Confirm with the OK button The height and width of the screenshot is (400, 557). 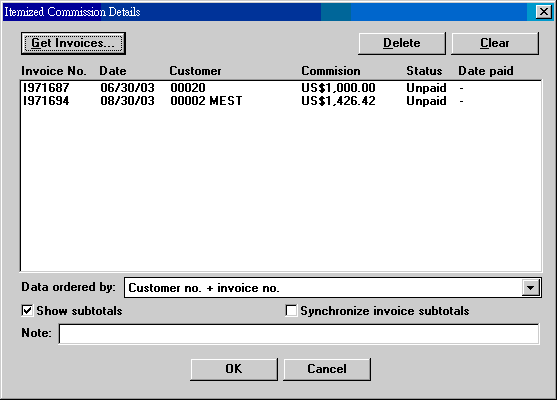pos(234,369)
